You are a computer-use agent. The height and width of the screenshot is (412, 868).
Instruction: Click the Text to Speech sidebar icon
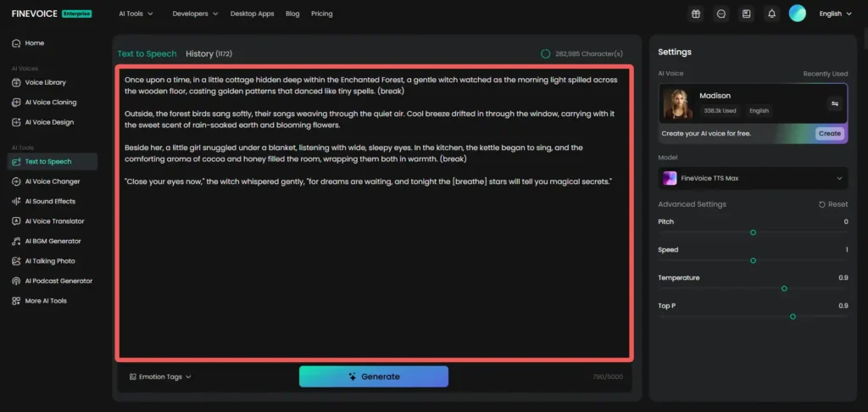[16, 162]
